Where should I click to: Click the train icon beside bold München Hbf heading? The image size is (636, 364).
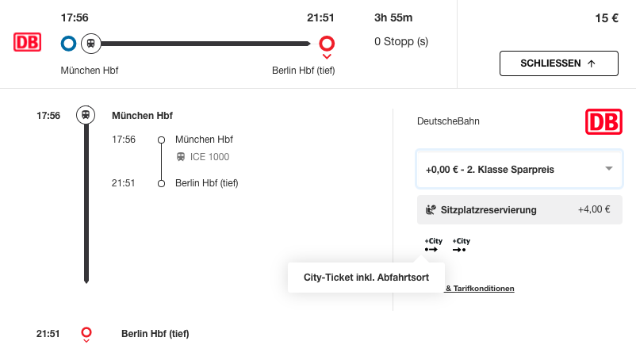[x=86, y=115]
